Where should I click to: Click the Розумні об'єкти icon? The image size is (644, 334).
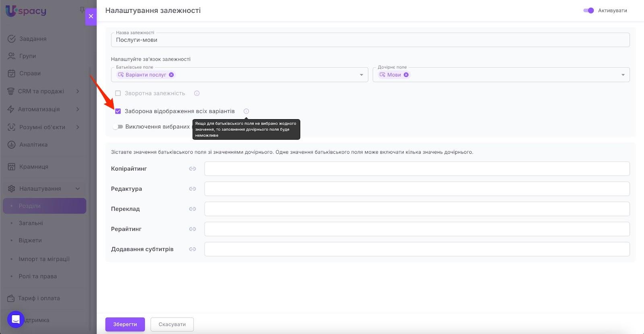[12, 127]
